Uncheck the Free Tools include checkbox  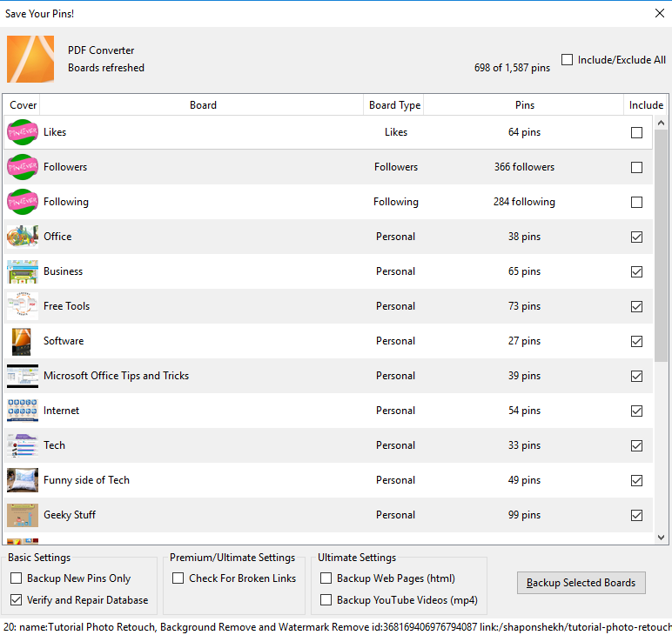[x=637, y=306]
